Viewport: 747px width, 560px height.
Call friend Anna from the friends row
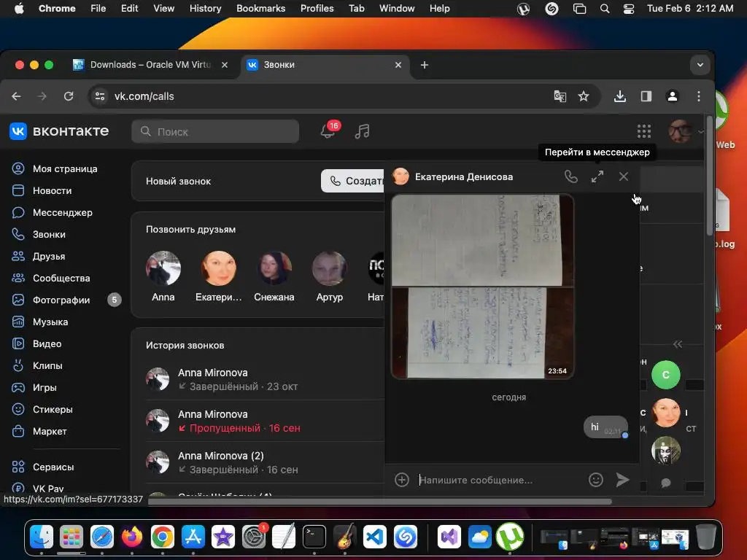tap(163, 276)
